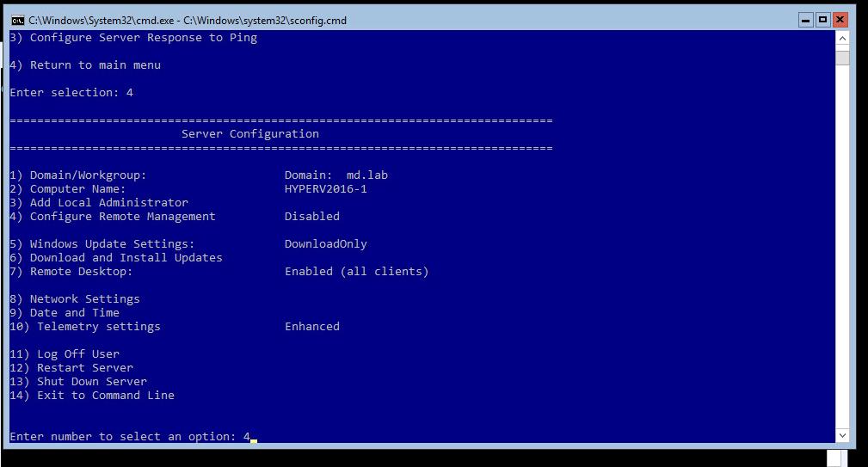Click the cmd.exe icon in title bar
Viewport: 868px width, 467px height.
[x=17, y=21]
